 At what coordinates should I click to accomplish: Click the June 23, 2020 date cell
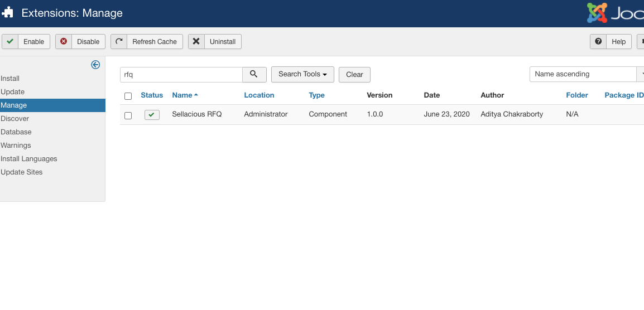click(446, 114)
